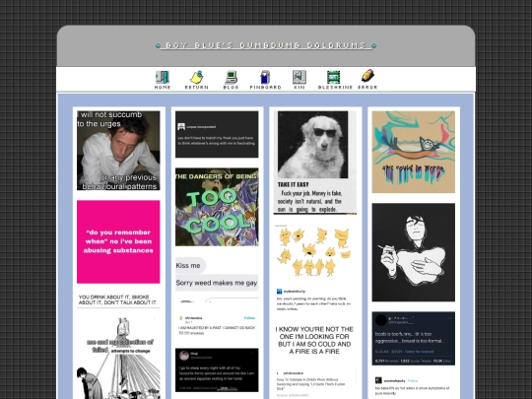Click the Return sticky note icon

(196, 77)
